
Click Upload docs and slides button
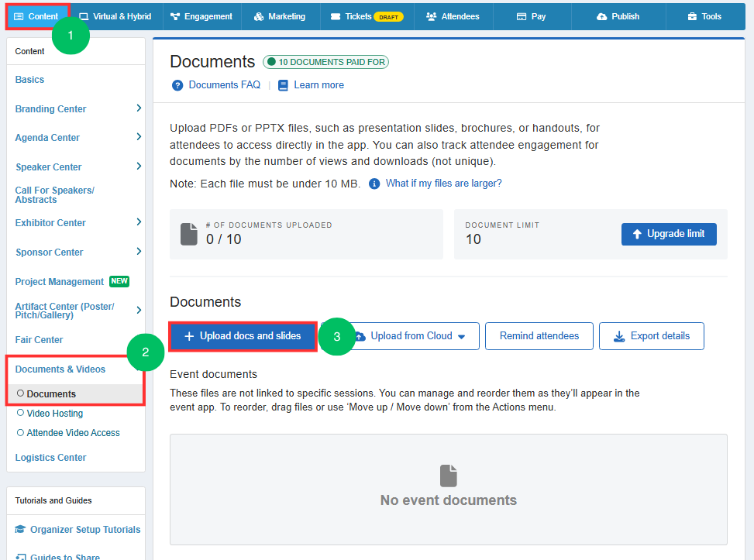pos(243,336)
